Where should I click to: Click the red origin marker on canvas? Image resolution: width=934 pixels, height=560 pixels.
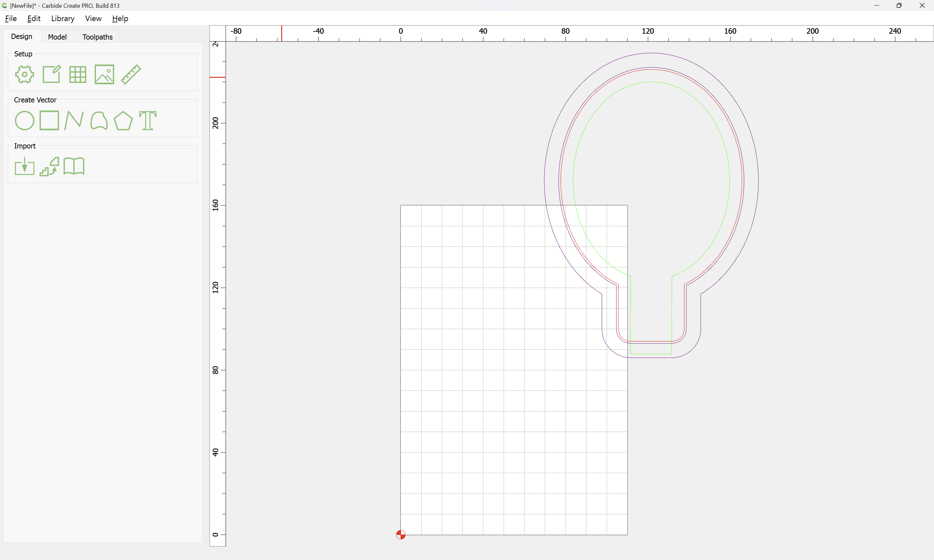pos(401,535)
